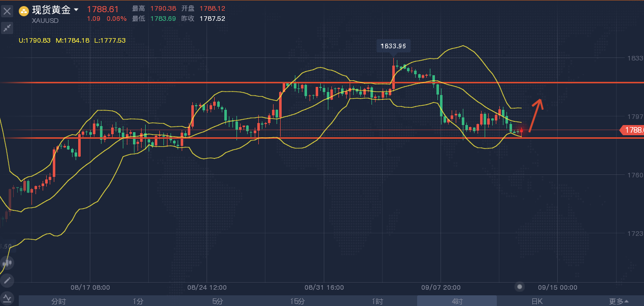Switch to the 分时 timeframe tab
Screen dimensions: 644x306
pos(58,301)
